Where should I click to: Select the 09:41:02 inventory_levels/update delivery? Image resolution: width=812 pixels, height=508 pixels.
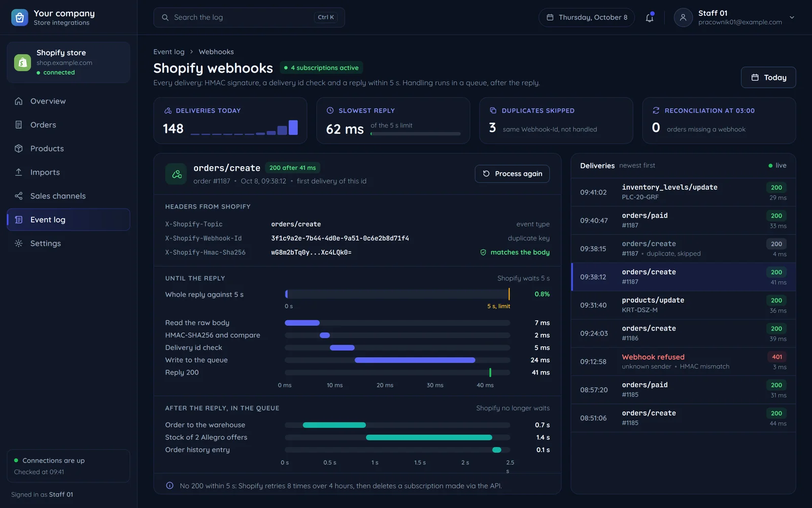683,192
